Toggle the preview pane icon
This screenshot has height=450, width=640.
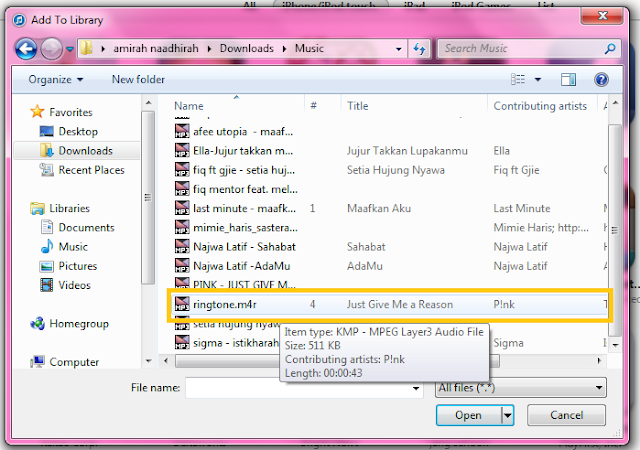point(568,79)
